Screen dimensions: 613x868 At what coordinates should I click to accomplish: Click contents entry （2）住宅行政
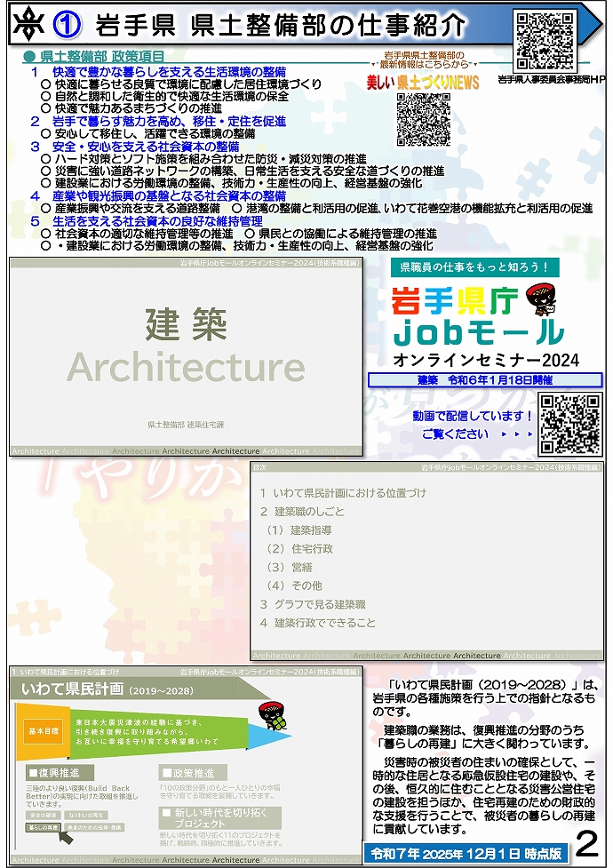click(299, 548)
